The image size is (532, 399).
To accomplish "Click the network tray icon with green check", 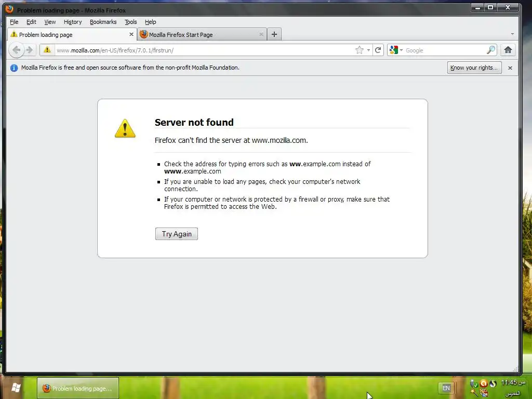I will [474, 384].
